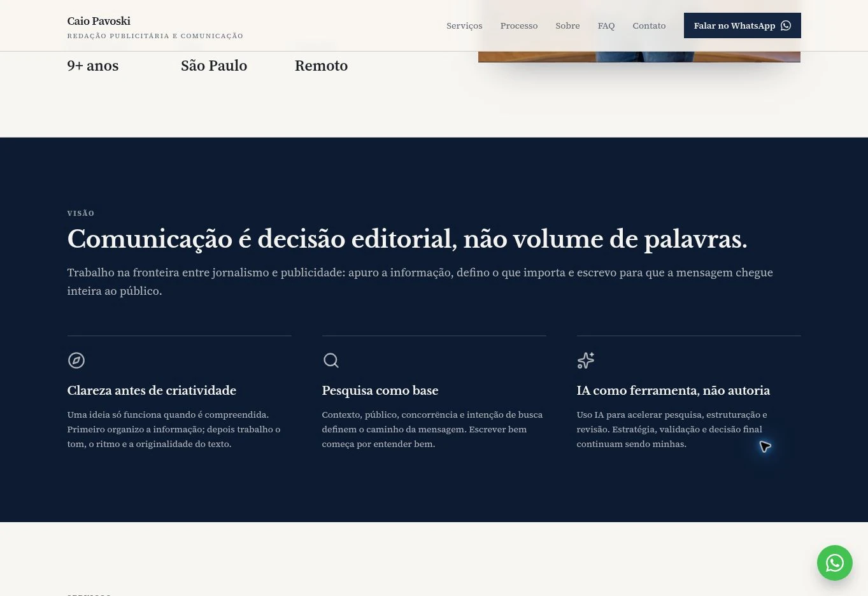The width and height of the screenshot is (868, 596).
Task: Click the Caio Pavoski site logo
Action: point(99,21)
